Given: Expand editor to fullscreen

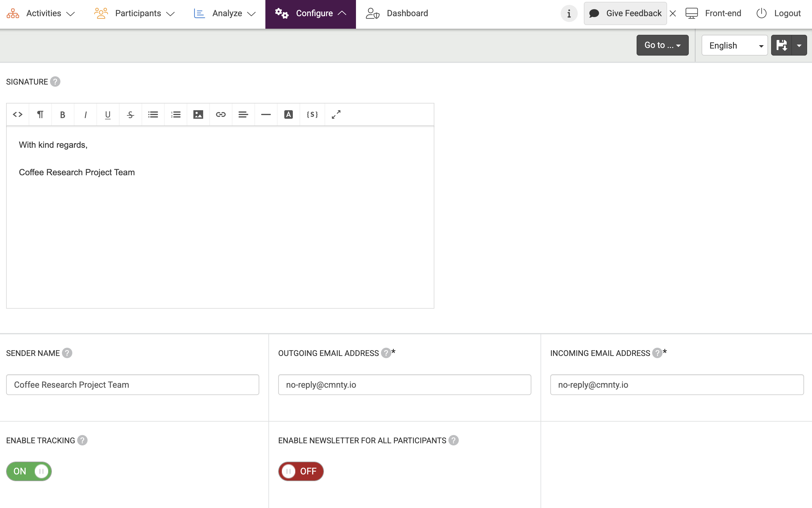Looking at the screenshot, I should (336, 114).
